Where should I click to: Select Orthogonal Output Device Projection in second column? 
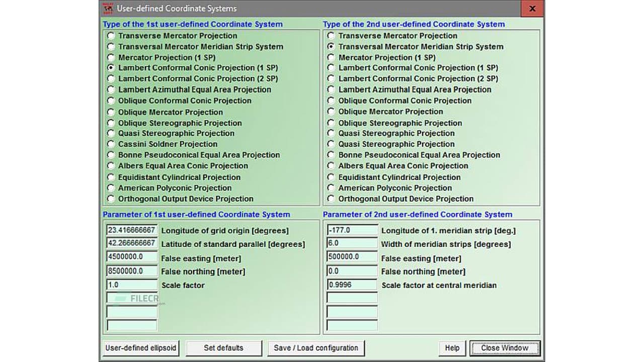(x=331, y=199)
